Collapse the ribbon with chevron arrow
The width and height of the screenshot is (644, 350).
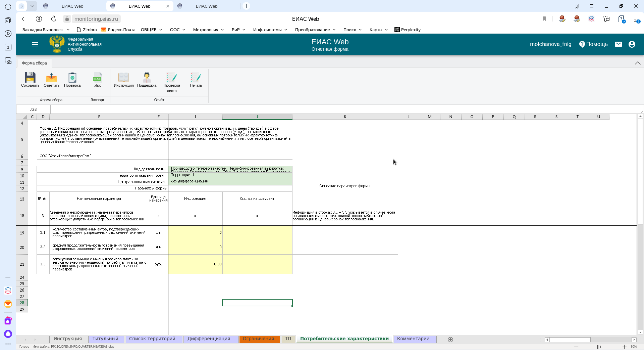point(638,63)
